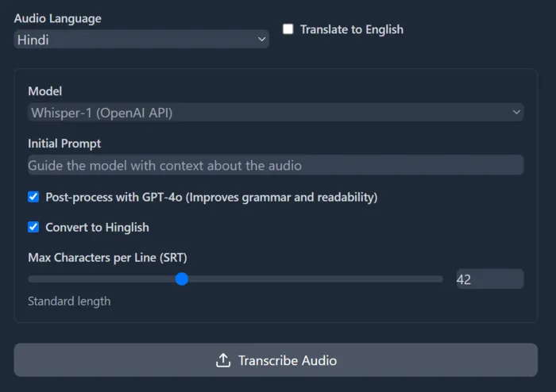Screen dimensions: 556x392
Task: Click the slider track left of the handle
Action: 102,279
